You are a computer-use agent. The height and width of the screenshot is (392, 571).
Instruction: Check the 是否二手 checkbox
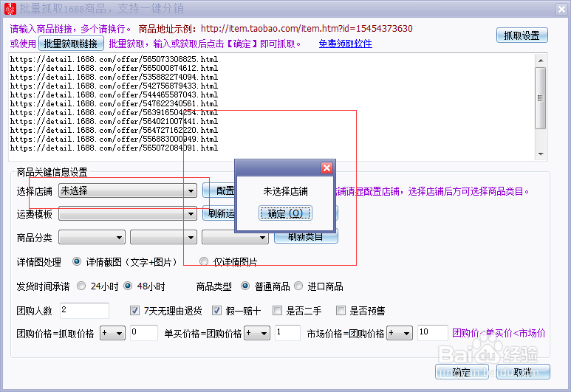pyautogui.click(x=277, y=311)
